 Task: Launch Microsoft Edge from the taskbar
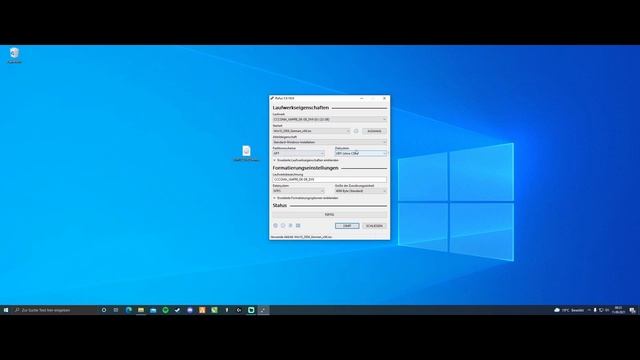coord(129,310)
